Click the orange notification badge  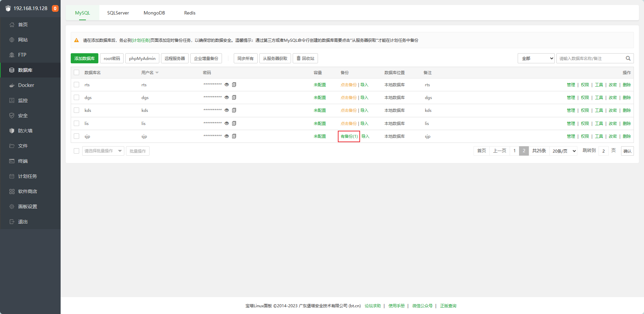coord(55,8)
